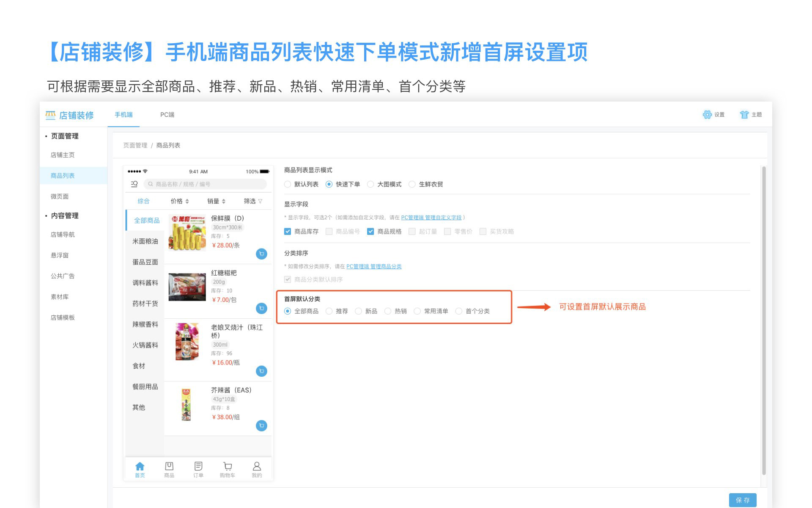Tap the 我的 profile icon
The height and width of the screenshot is (508, 812).
pos(257,467)
